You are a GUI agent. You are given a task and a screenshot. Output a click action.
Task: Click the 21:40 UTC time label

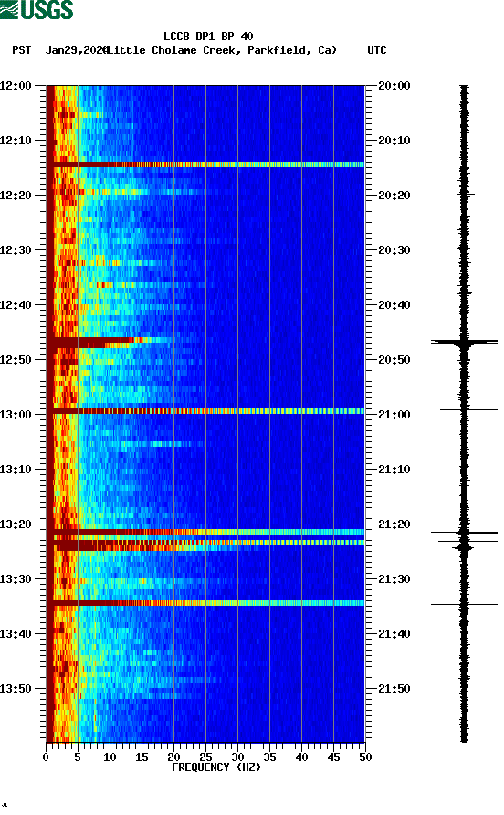pyautogui.click(x=394, y=634)
